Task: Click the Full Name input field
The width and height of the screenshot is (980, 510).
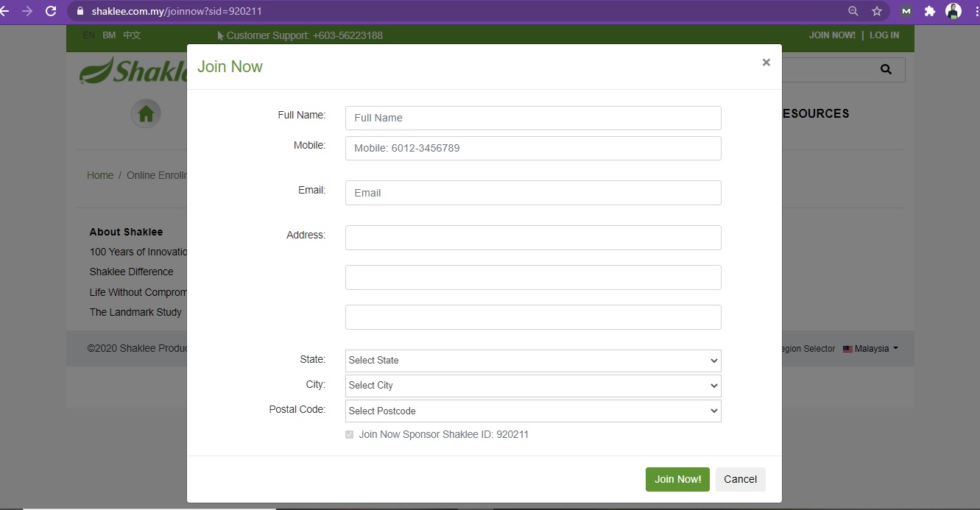Action: point(533,118)
